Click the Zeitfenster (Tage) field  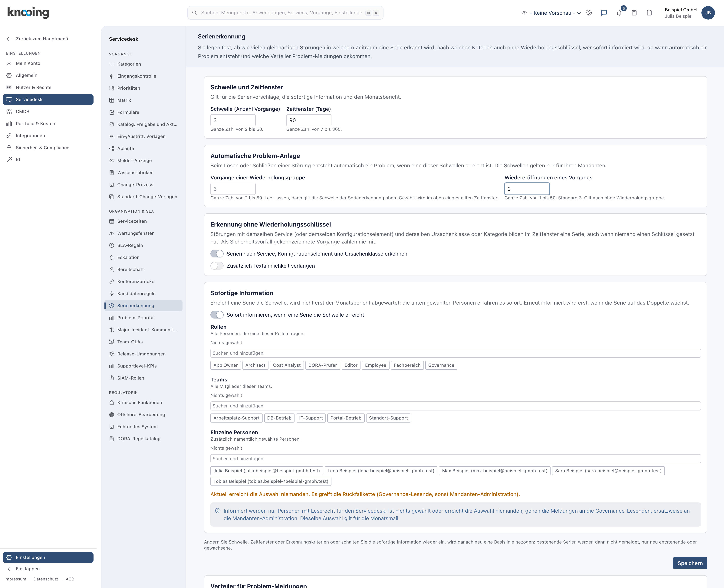[x=309, y=120]
